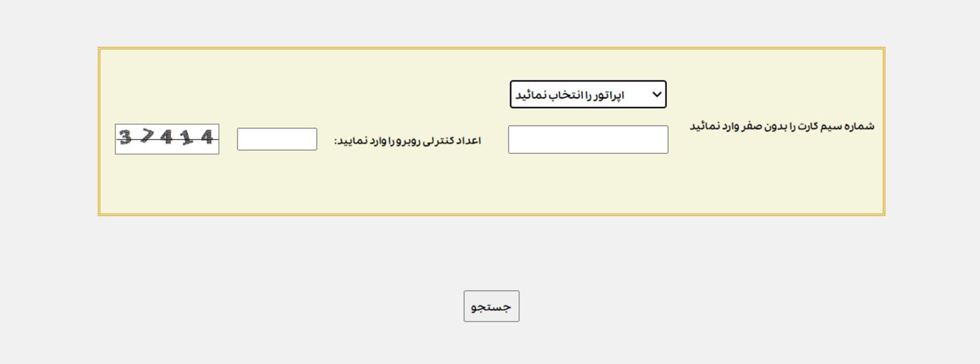Click the word 'سیم کارت' in the label
The width and height of the screenshot is (980, 364).
(x=823, y=126)
